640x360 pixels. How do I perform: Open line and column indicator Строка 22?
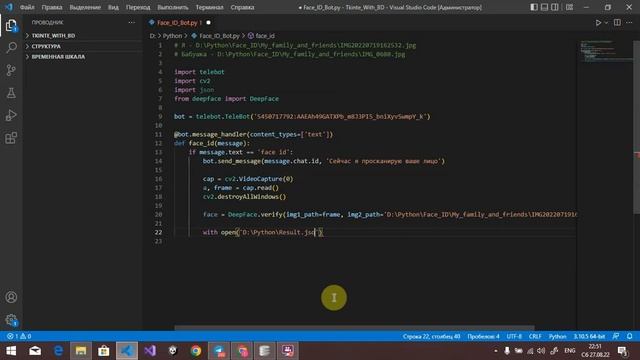tap(431, 336)
